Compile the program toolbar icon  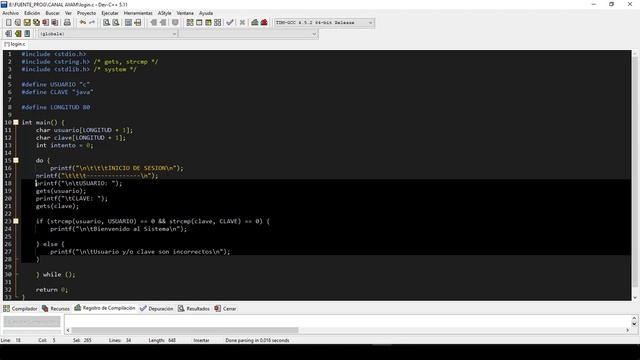click(x=190, y=22)
